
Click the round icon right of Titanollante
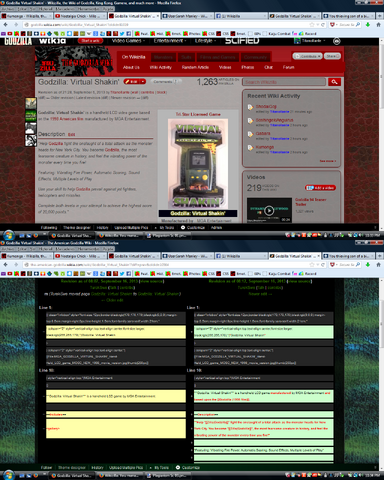click(x=337, y=41)
